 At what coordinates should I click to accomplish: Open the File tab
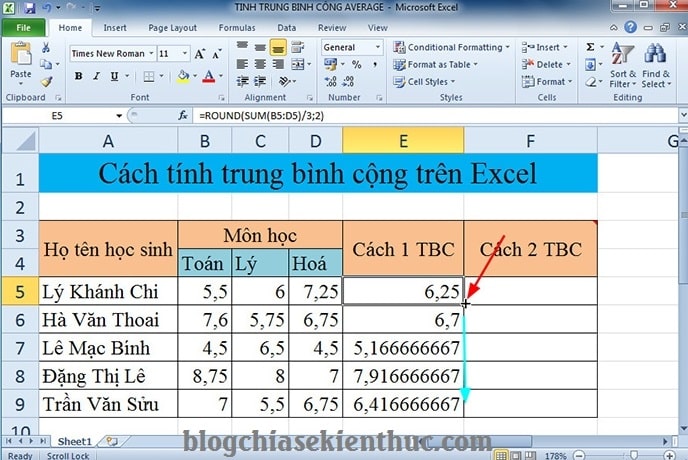(24, 28)
